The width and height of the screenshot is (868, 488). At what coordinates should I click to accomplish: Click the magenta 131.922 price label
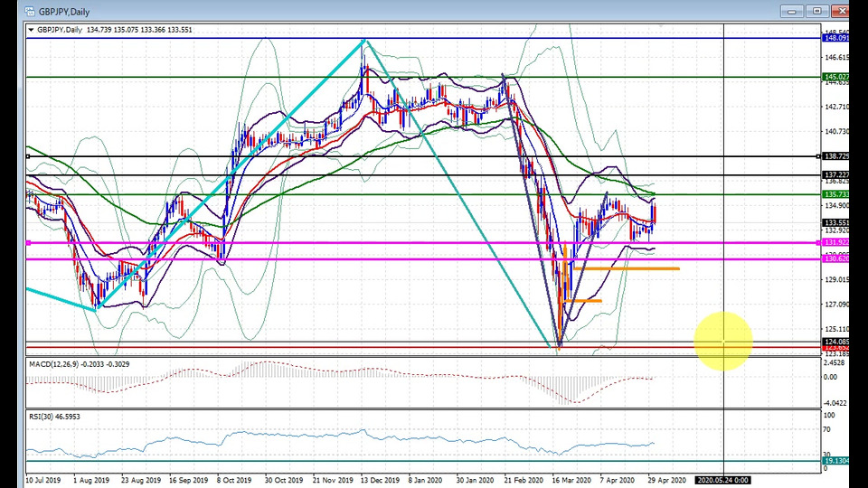point(835,243)
